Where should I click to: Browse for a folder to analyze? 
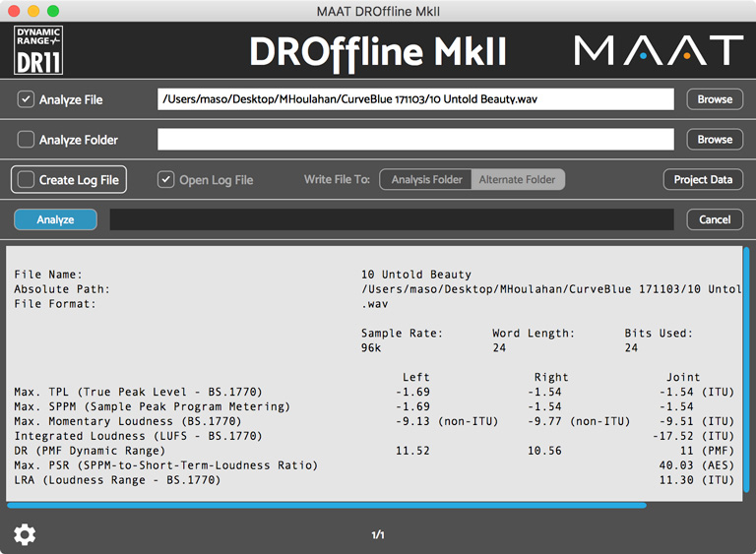[715, 140]
